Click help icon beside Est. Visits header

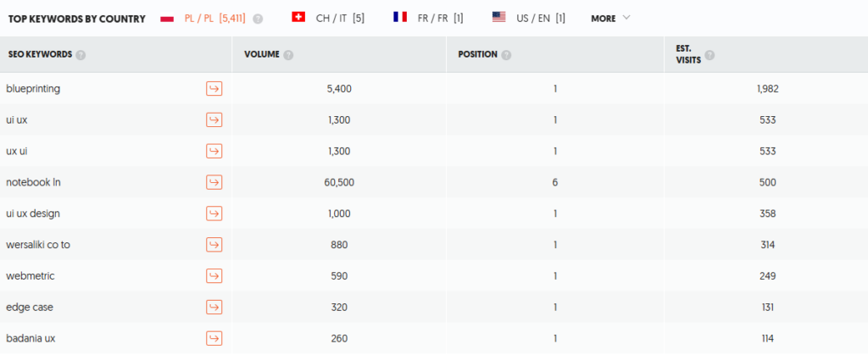click(709, 55)
